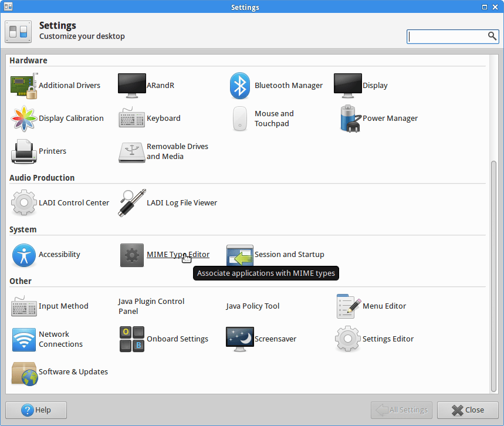Click the Accessibility label
The width and height of the screenshot is (504, 426).
tap(59, 254)
